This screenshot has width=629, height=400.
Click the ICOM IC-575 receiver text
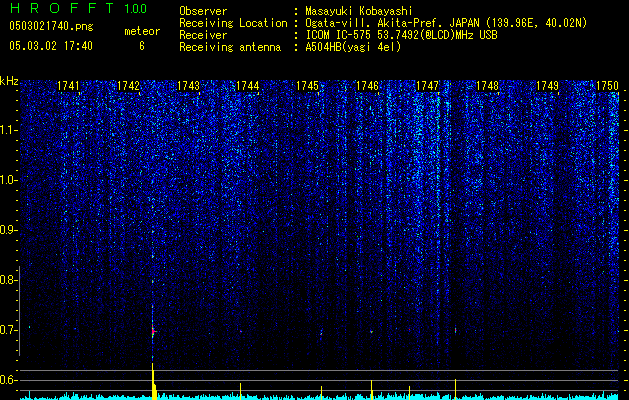401,35
